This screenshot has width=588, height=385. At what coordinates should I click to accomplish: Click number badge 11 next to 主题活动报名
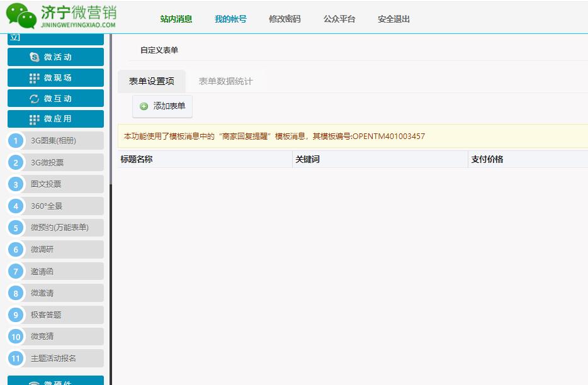tap(16, 359)
